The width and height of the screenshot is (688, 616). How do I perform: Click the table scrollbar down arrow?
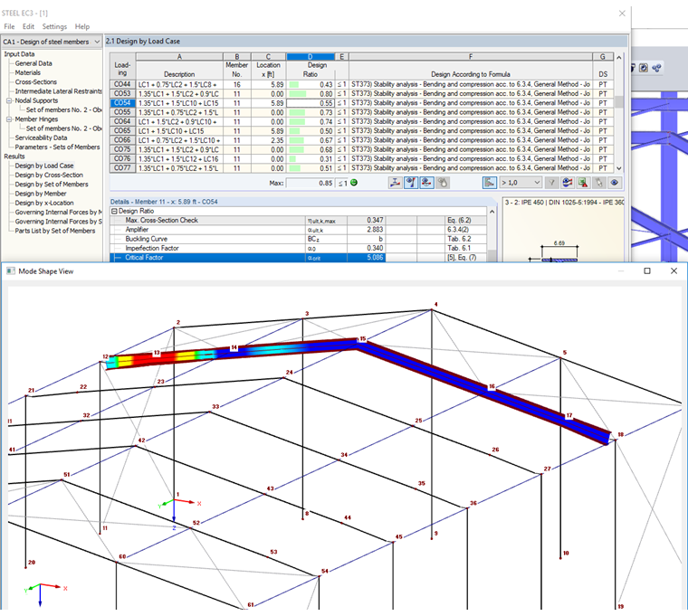(618, 168)
